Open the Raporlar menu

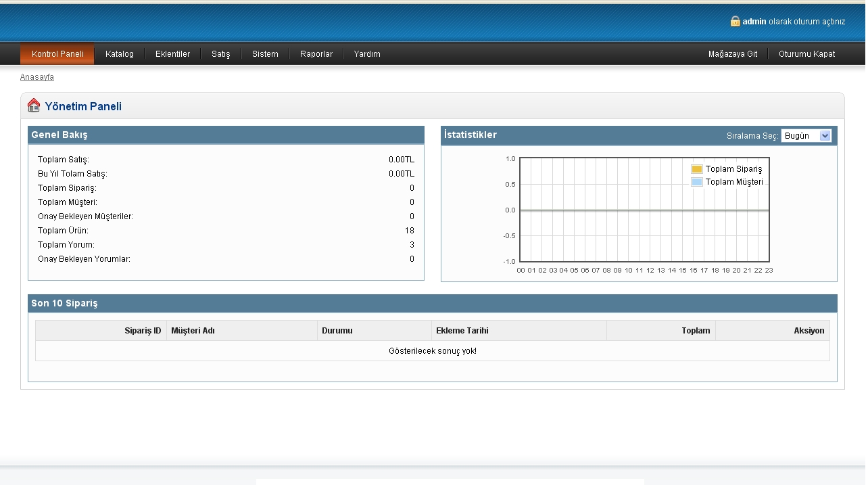(316, 54)
